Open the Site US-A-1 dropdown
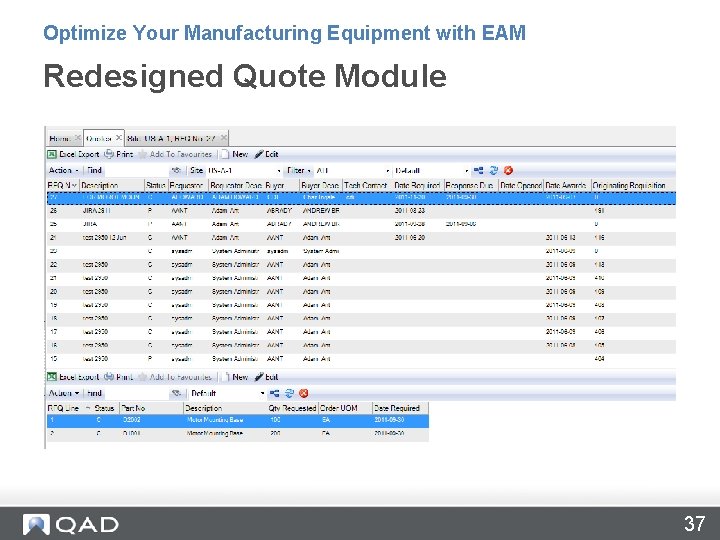 coord(279,171)
